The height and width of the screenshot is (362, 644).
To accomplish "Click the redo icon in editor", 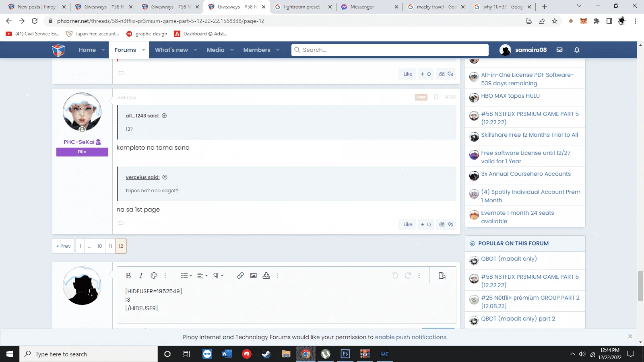I will point(408,276).
